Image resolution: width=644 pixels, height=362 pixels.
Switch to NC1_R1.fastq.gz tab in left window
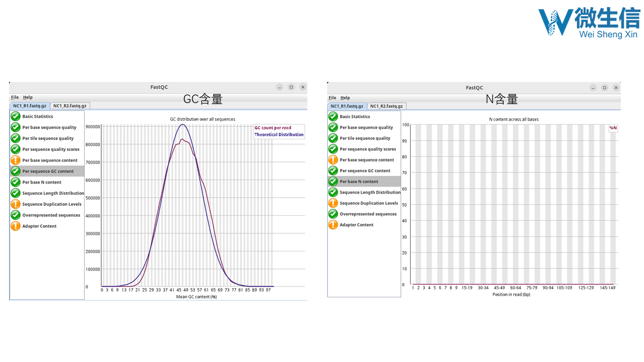pos(30,106)
